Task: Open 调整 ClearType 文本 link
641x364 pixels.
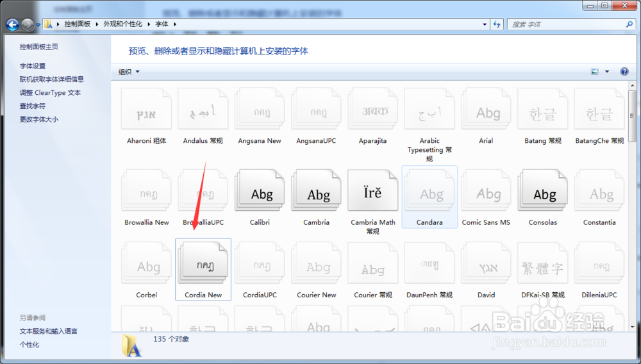Action: 50,93
